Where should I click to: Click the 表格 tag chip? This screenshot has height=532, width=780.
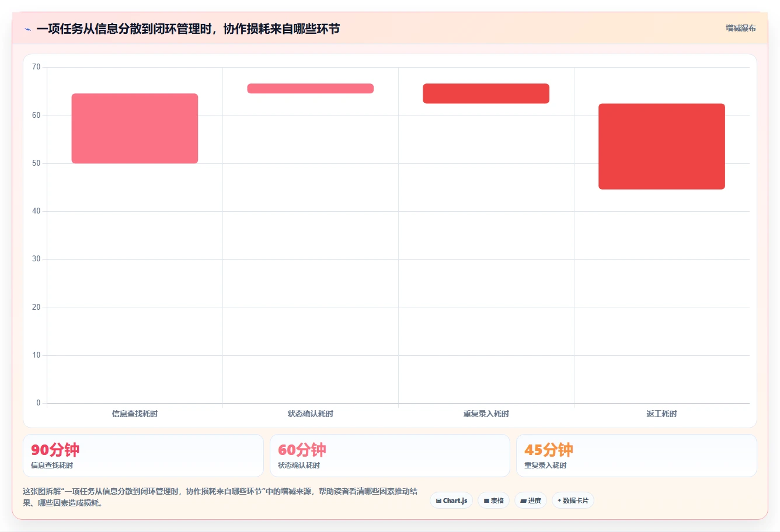click(x=493, y=501)
